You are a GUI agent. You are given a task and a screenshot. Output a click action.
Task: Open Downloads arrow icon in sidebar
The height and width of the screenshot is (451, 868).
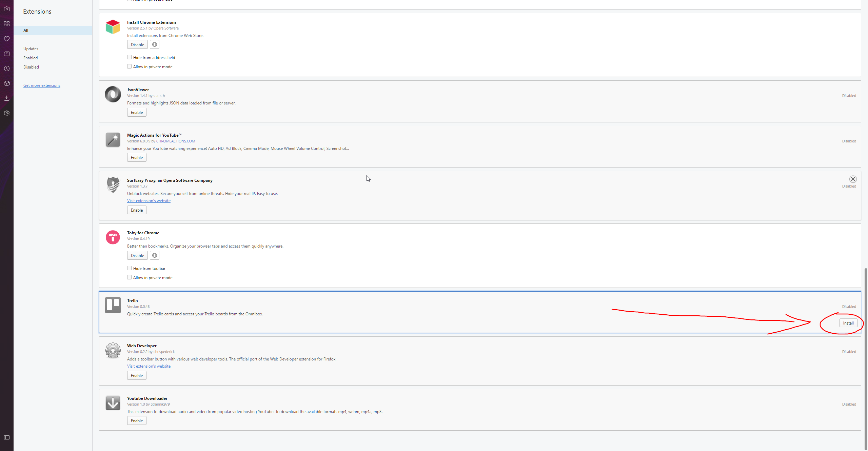(x=7, y=98)
